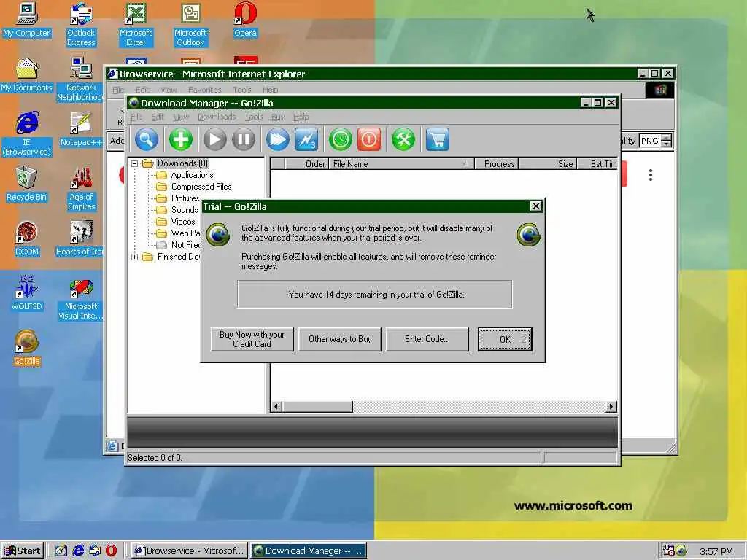747x560 pixels.
Task: Sort by File Name column header
Action: point(401,164)
